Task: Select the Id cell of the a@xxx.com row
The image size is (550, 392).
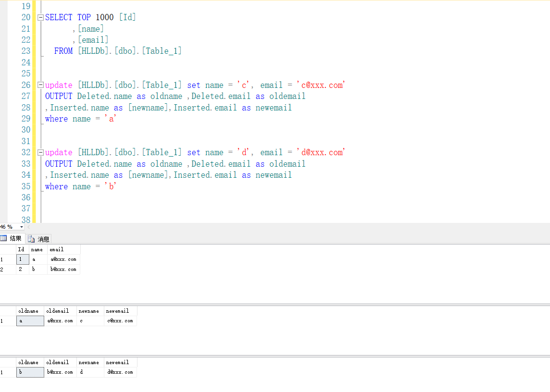Action: tap(23, 259)
